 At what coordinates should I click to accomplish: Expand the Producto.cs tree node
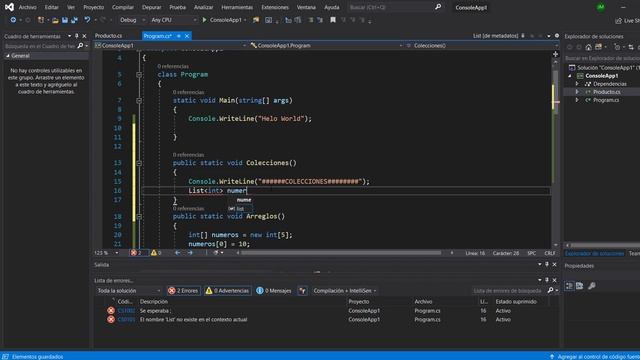click(x=577, y=92)
